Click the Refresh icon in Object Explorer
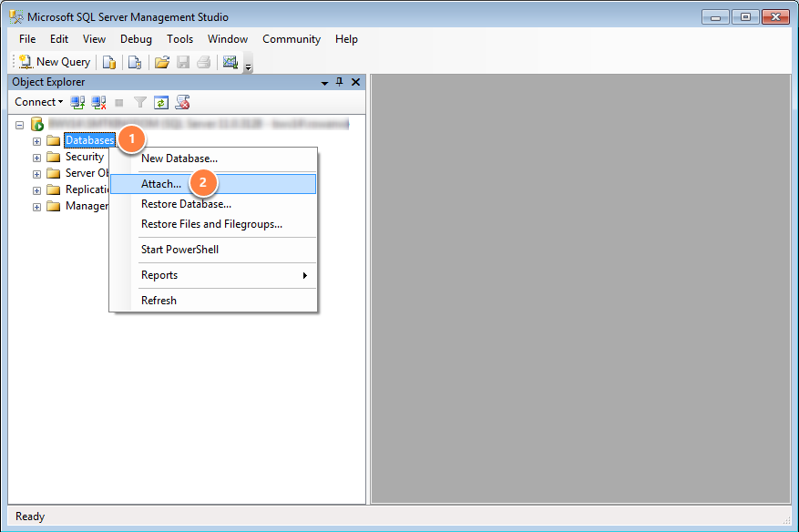The image size is (799, 532). pos(161,102)
